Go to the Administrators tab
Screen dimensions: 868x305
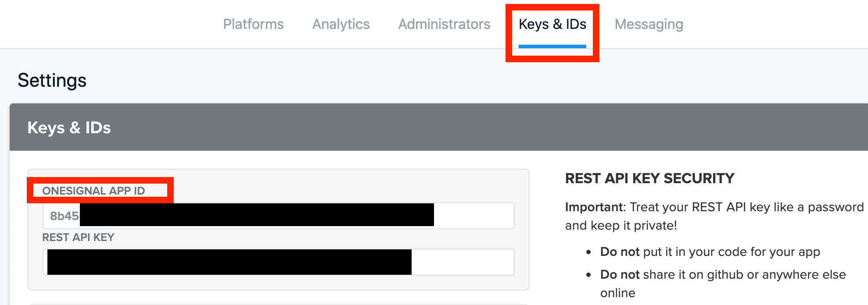point(444,24)
